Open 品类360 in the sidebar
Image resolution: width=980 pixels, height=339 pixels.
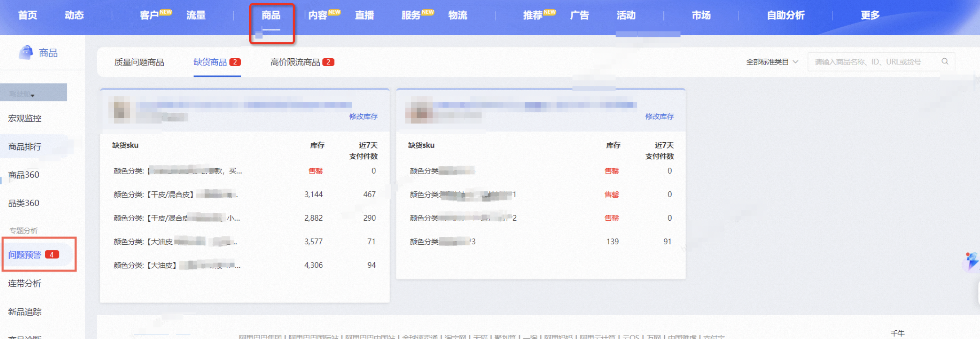(x=23, y=203)
